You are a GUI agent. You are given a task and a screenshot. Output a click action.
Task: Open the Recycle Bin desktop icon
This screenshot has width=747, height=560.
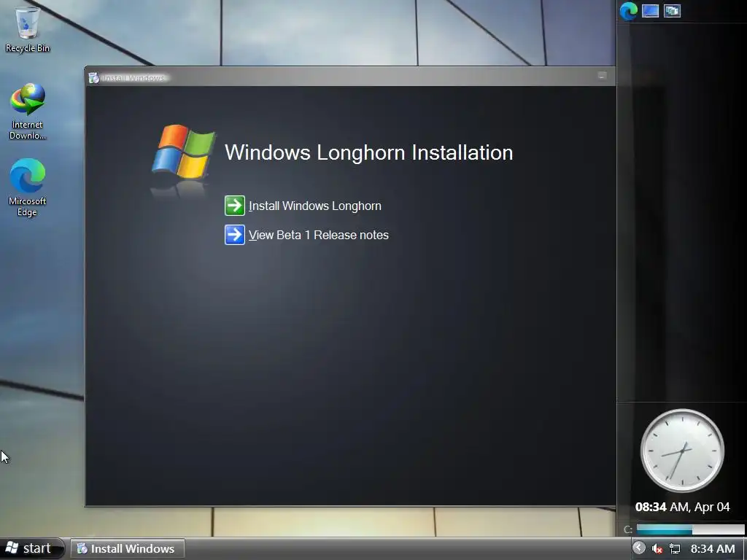point(28,29)
